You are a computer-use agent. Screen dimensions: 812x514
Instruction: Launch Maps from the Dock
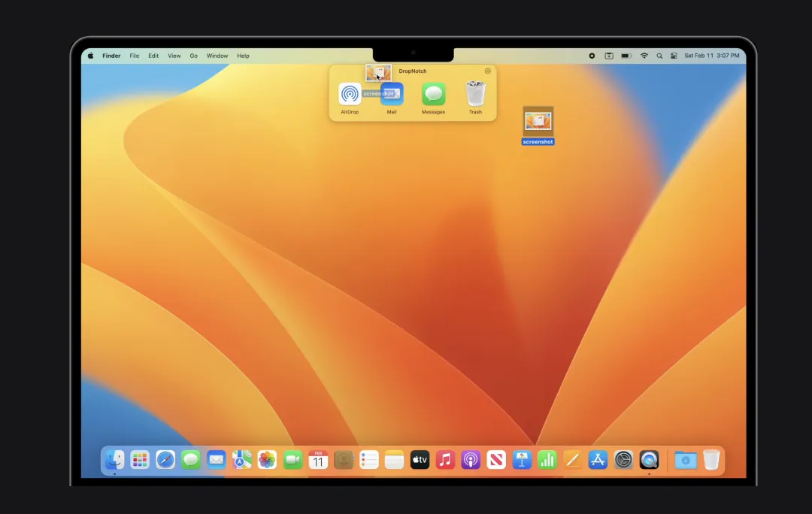pyautogui.click(x=241, y=460)
